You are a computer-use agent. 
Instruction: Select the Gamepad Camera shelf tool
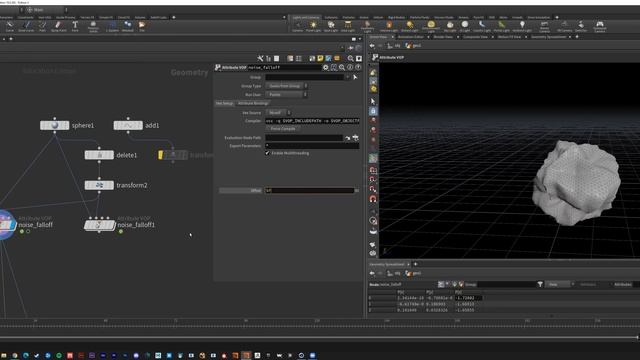pos(600,27)
